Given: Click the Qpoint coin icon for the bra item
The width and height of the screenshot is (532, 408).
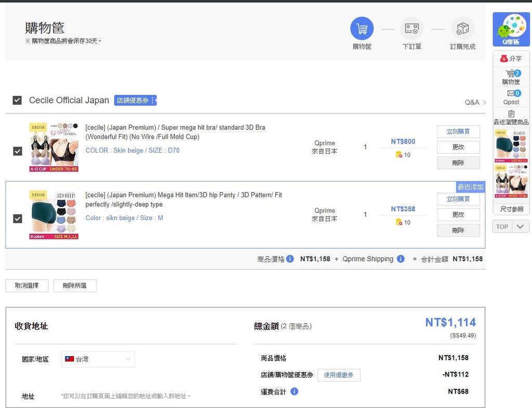Looking at the screenshot, I should pos(398,155).
